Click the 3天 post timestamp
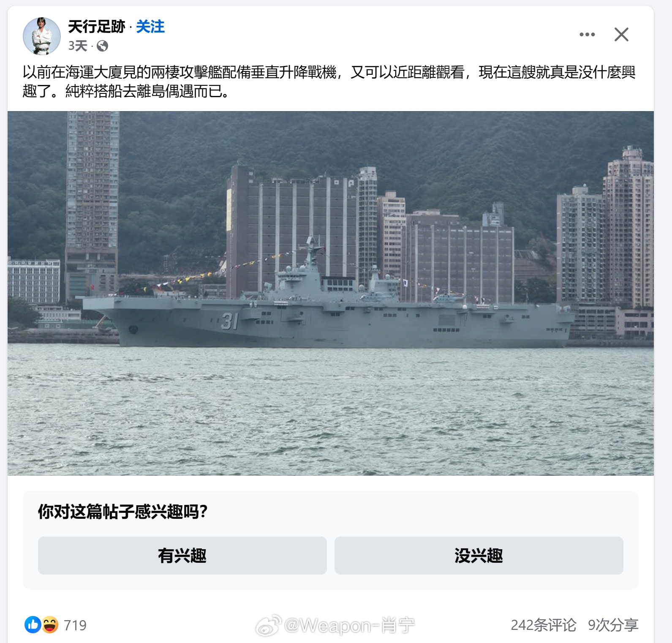672x643 pixels. coord(78,46)
